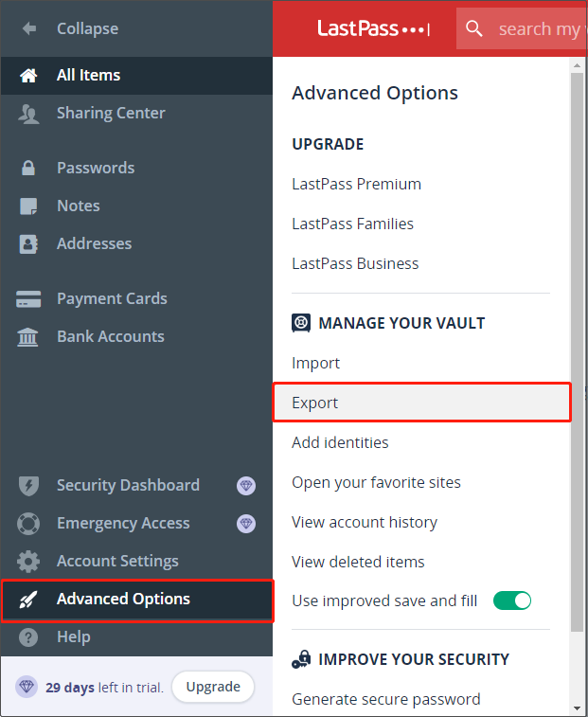588x717 pixels.
Task: Click the Passwords padlock icon
Action: click(x=28, y=169)
